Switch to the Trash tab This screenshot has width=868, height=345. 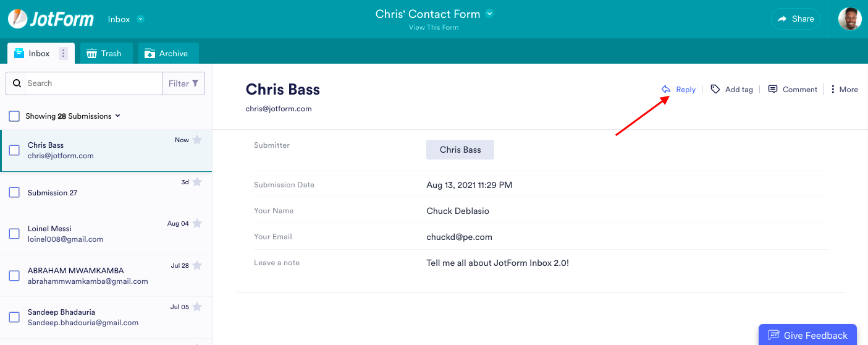104,54
